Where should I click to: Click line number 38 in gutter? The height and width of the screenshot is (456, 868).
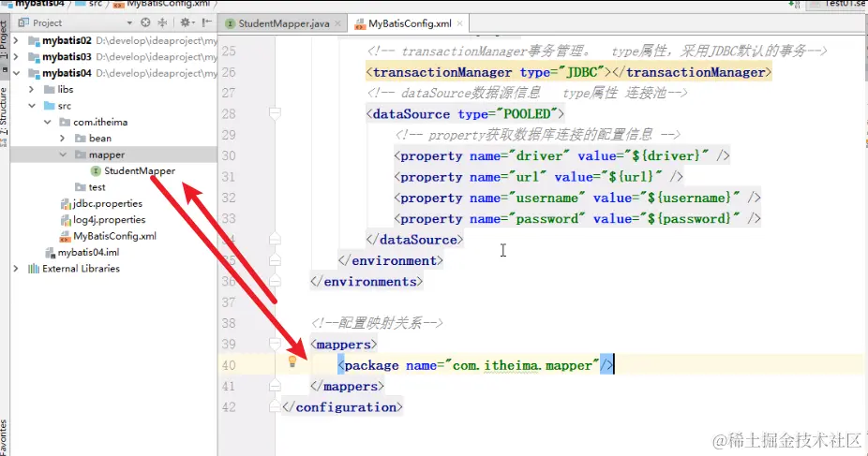(229, 323)
